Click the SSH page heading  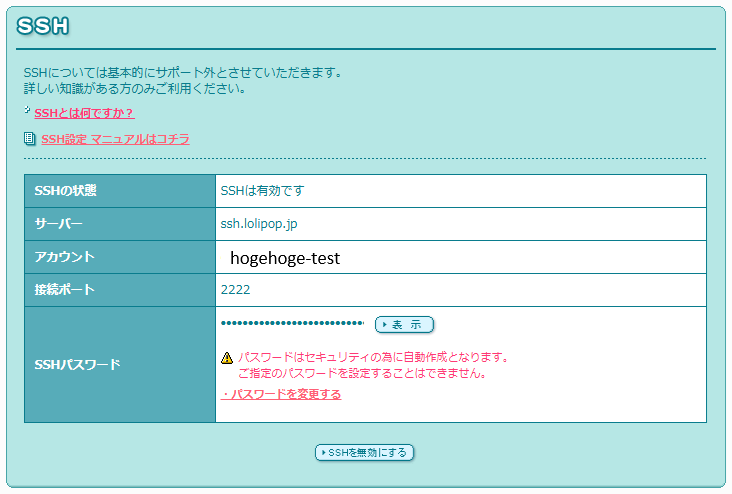(43, 27)
